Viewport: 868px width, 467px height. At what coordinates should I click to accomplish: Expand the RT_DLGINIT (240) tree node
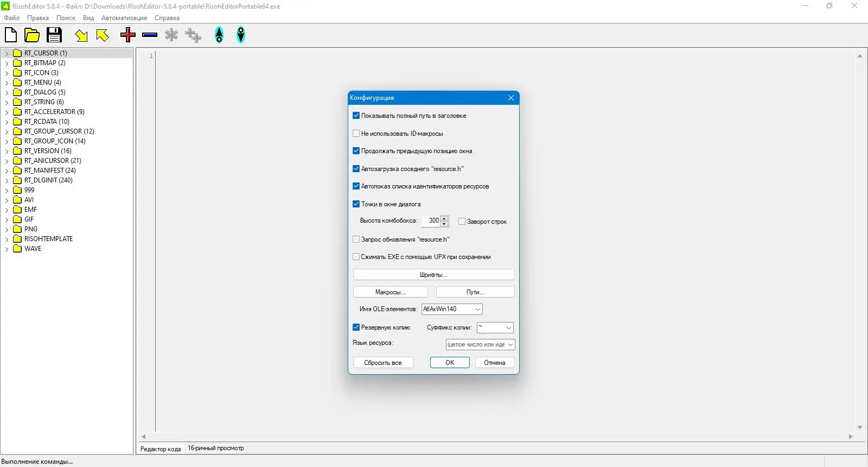(x=7, y=180)
